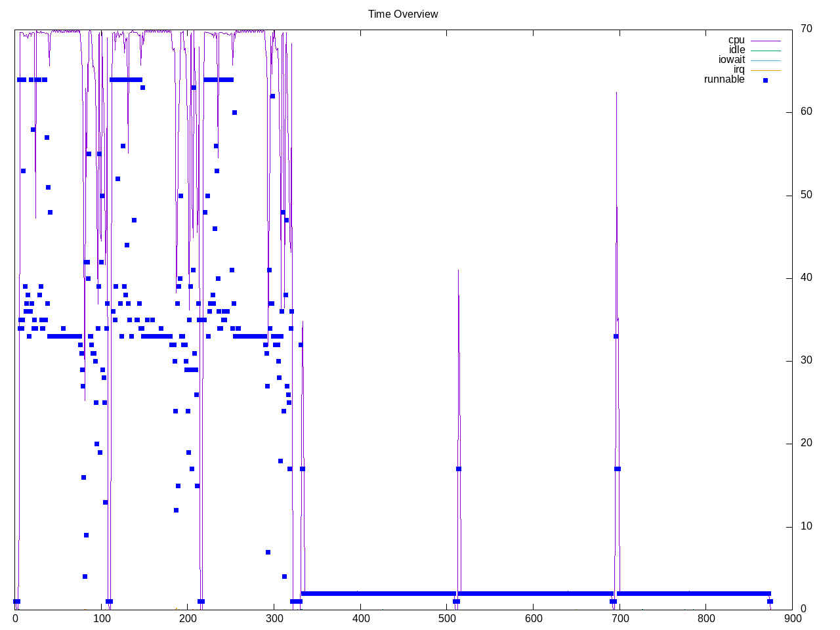Viewport: 840px width, 630px height.
Task: Click the x-axis tick label 300
Action: (274, 618)
